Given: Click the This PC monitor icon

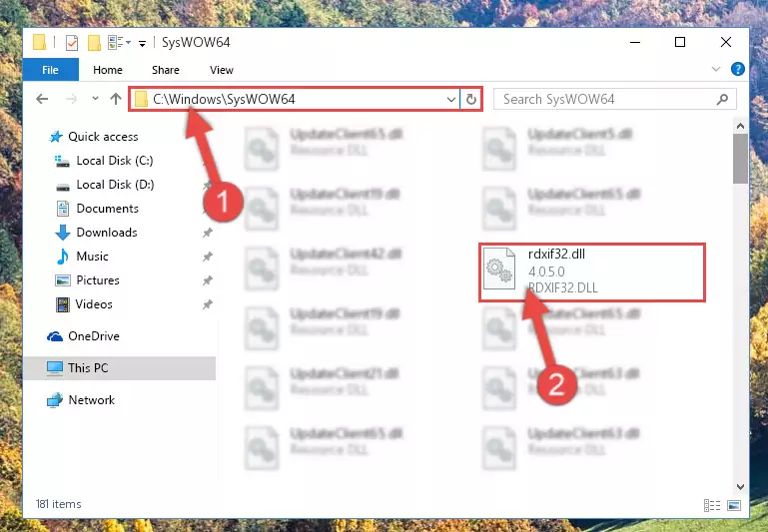Looking at the screenshot, I should point(55,368).
